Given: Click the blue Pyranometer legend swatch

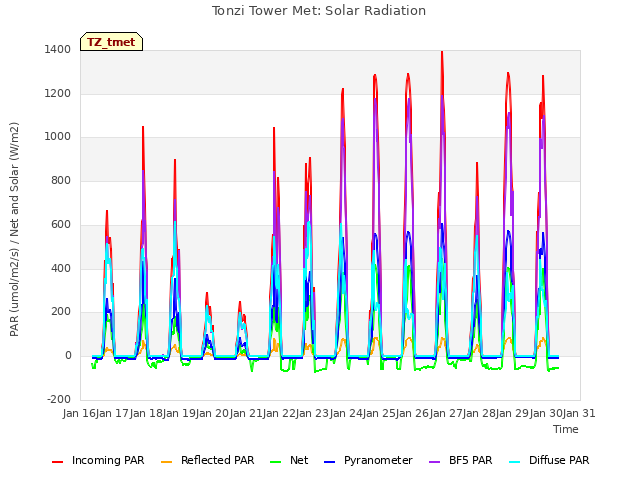Looking at the screenshot, I should (329, 462).
